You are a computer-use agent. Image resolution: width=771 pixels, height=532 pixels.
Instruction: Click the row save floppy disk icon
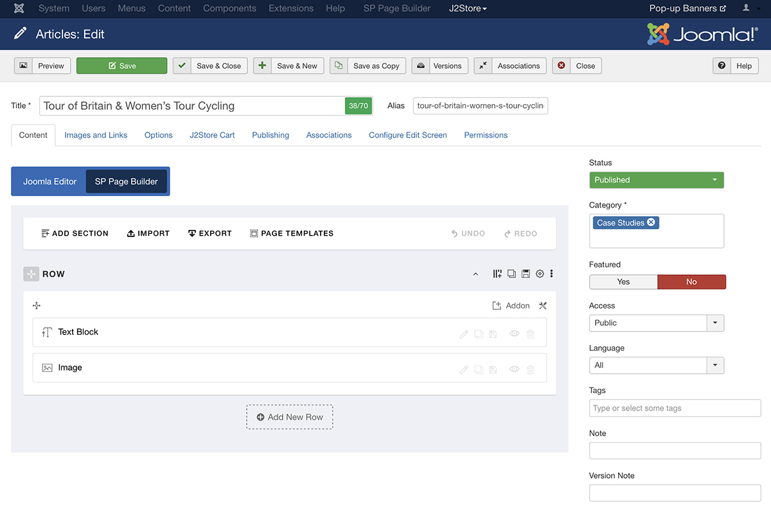526,274
